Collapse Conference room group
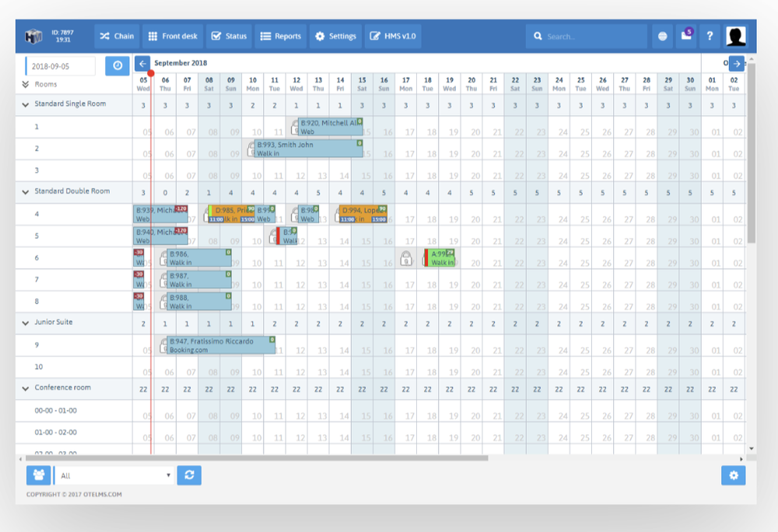The image size is (778, 532). [26, 388]
